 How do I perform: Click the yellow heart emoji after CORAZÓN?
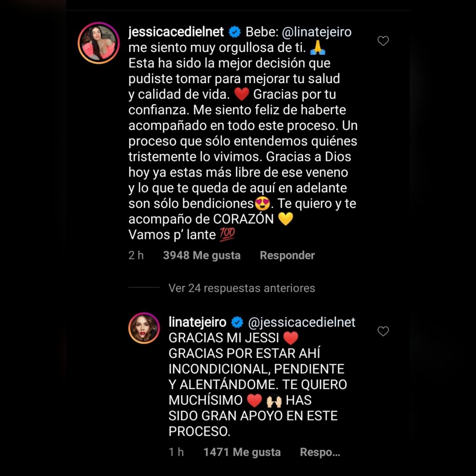click(285, 219)
